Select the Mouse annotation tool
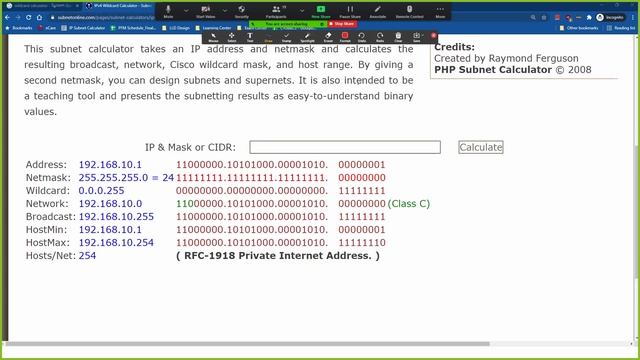The height and width of the screenshot is (360, 640). click(213, 38)
